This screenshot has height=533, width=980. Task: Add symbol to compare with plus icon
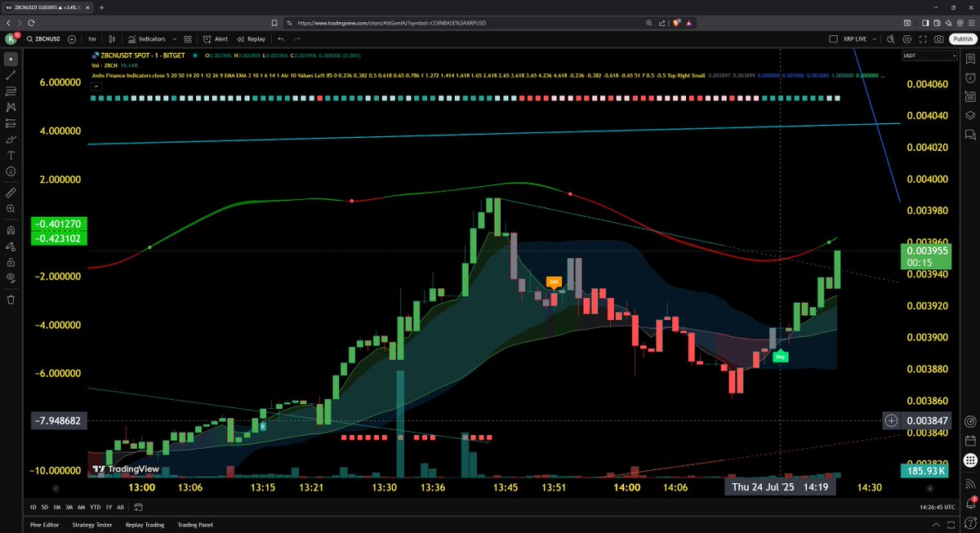pos(72,38)
